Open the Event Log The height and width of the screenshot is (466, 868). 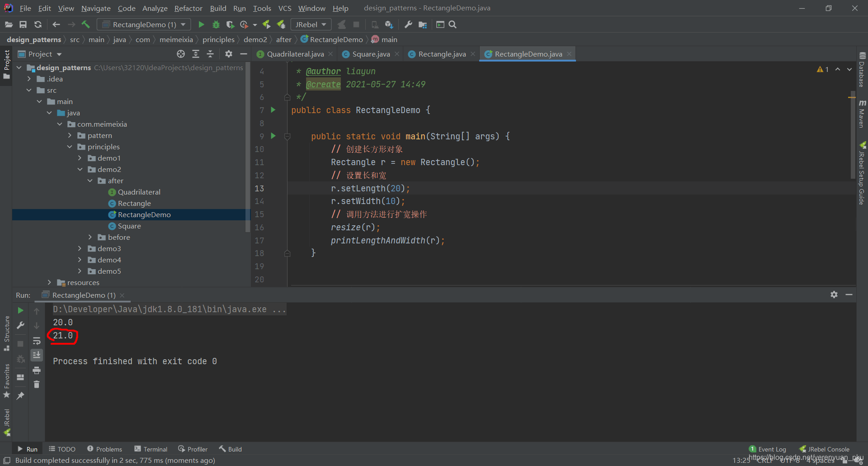tap(768, 449)
